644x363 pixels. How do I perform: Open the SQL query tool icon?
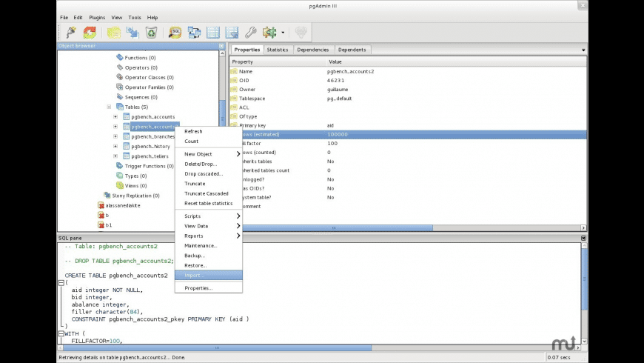(175, 33)
